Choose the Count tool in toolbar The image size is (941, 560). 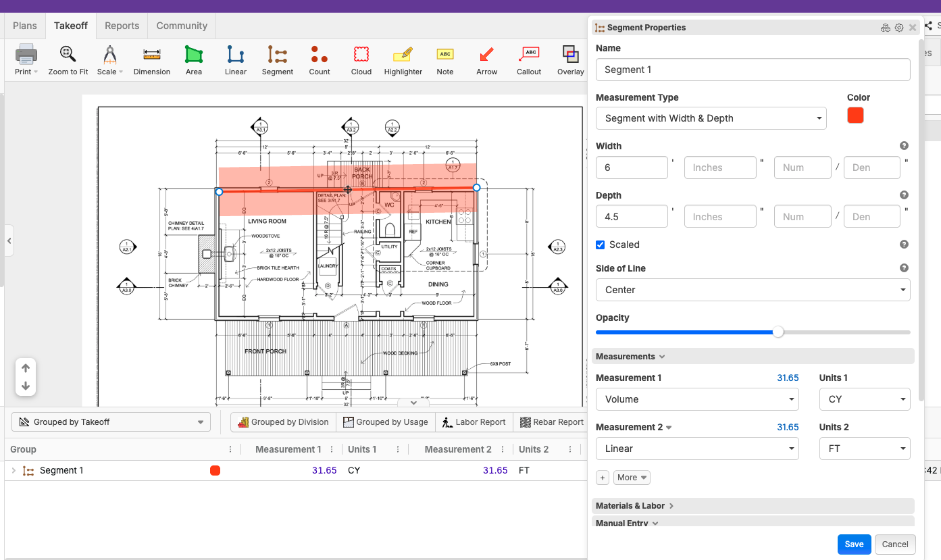pyautogui.click(x=320, y=60)
